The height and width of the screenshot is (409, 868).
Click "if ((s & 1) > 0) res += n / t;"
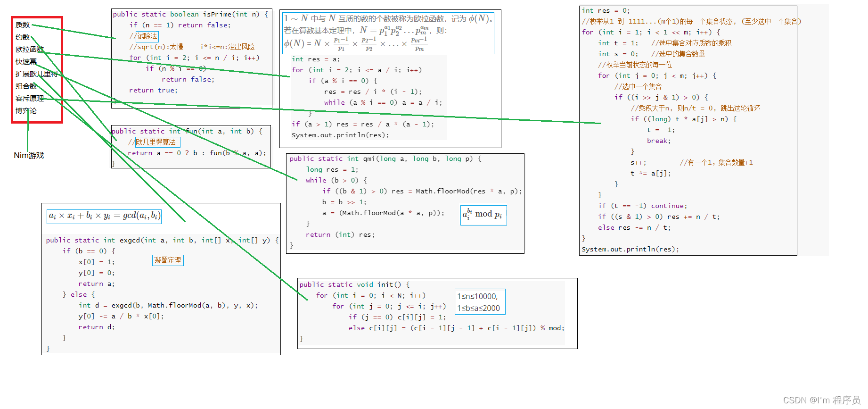[x=659, y=217]
